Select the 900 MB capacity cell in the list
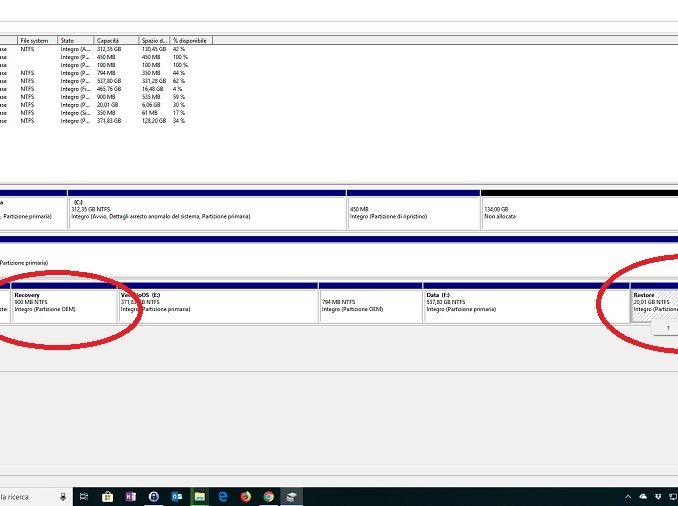678x506 pixels. click(106, 97)
